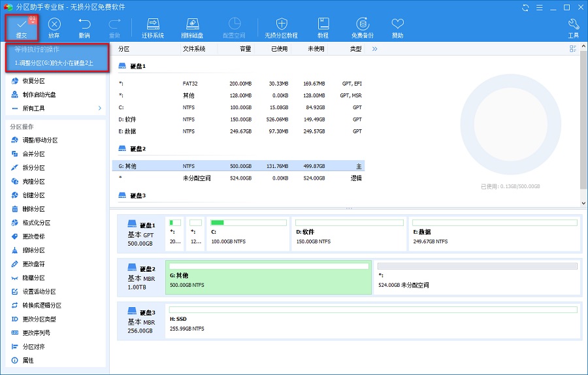Click 格式化分区 in the sidebar
588x375 pixels.
[x=37, y=223]
